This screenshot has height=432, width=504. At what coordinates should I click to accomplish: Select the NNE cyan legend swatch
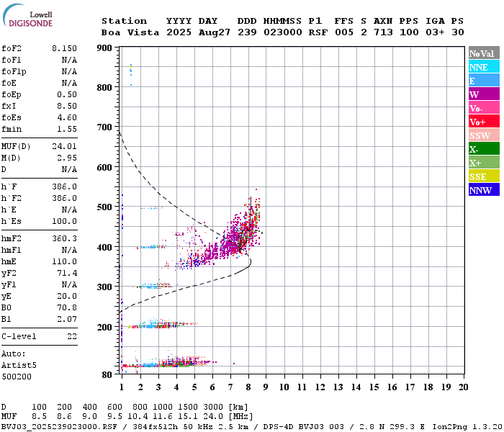(484, 67)
